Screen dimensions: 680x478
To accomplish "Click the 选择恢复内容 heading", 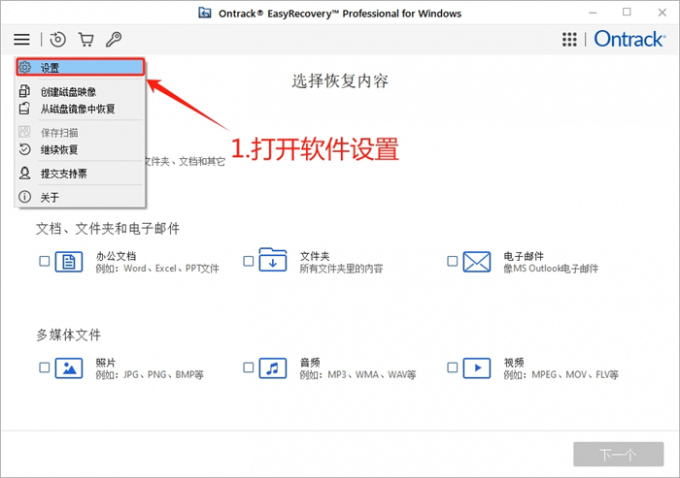I will click(x=340, y=81).
